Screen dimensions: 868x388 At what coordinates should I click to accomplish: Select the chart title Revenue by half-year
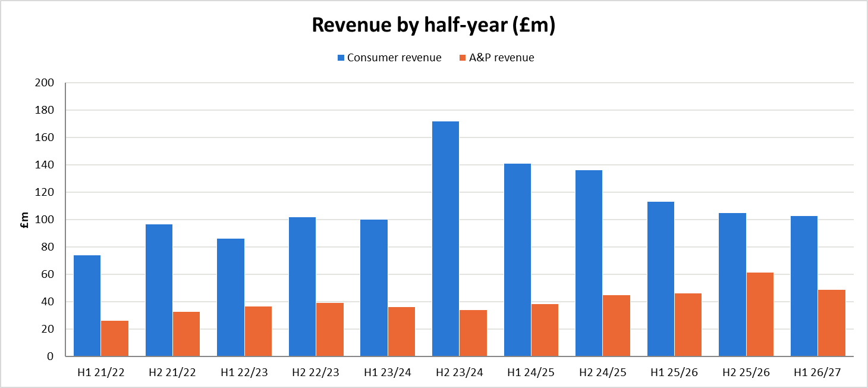[x=433, y=25]
